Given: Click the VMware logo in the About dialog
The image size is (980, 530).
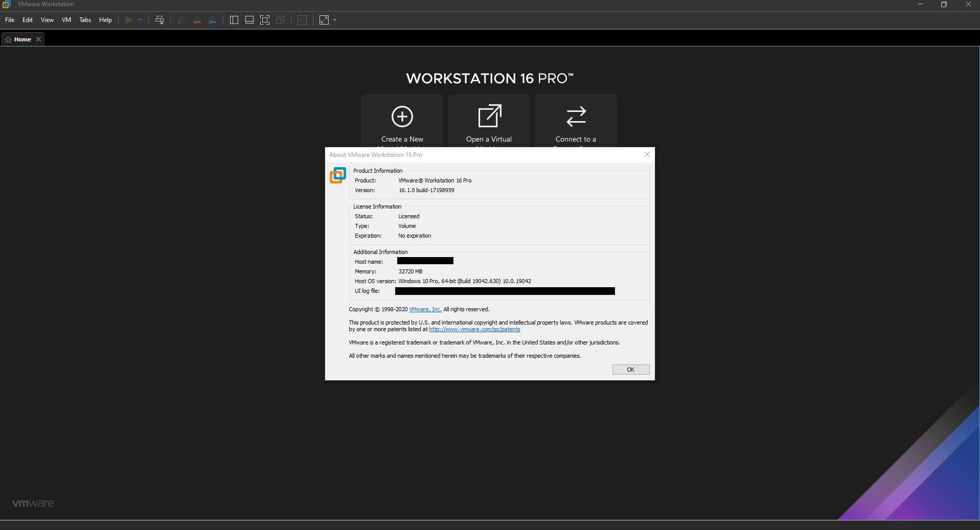Looking at the screenshot, I should tap(338, 175).
